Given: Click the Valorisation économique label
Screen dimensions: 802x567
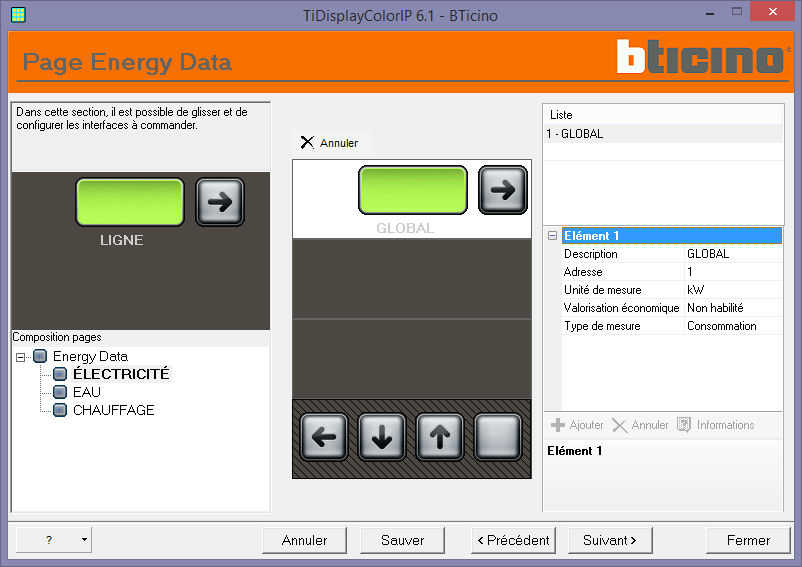Looking at the screenshot, I should point(621,308).
